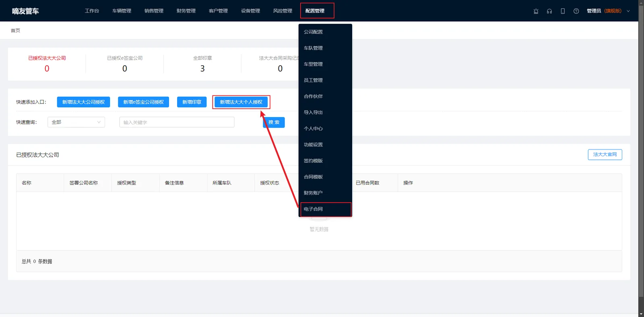Open the 设备管理 menu

tap(250, 11)
